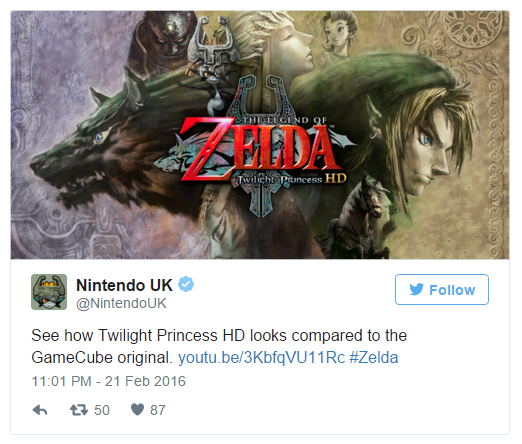This screenshot has height=444, width=522.
Task: Open the @NintendoUK handle
Action: pyautogui.click(x=121, y=303)
